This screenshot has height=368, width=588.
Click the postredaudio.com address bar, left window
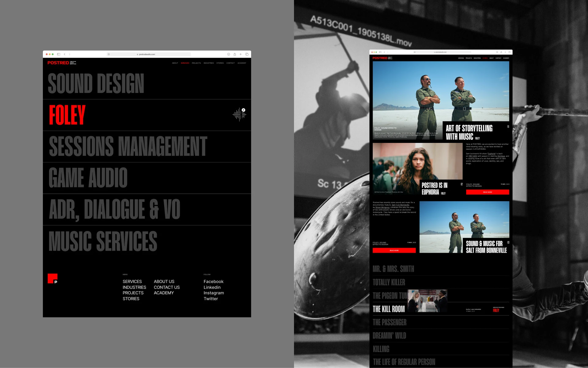tap(149, 54)
